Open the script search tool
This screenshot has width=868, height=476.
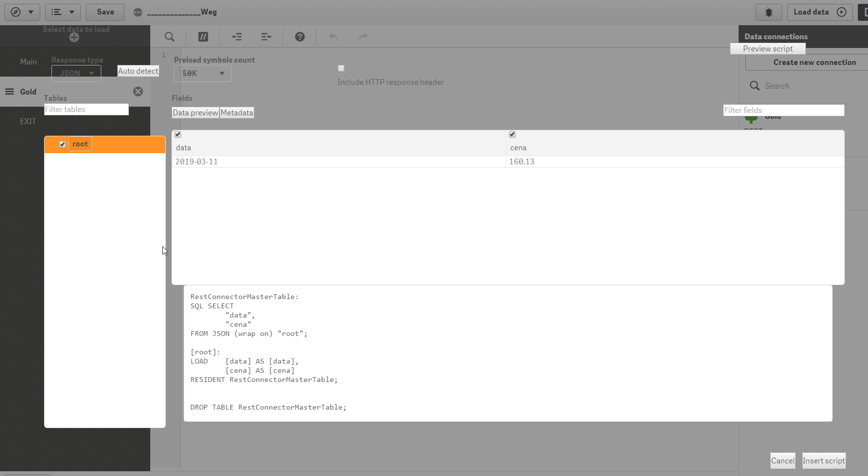coord(169,37)
